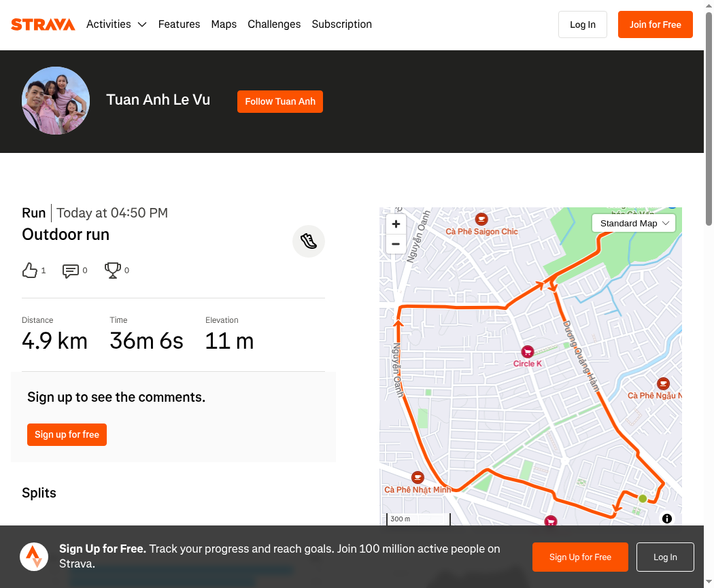Image resolution: width=714 pixels, height=588 pixels.
Task: Click Strava app logo in bottom banner
Action: 34,557
